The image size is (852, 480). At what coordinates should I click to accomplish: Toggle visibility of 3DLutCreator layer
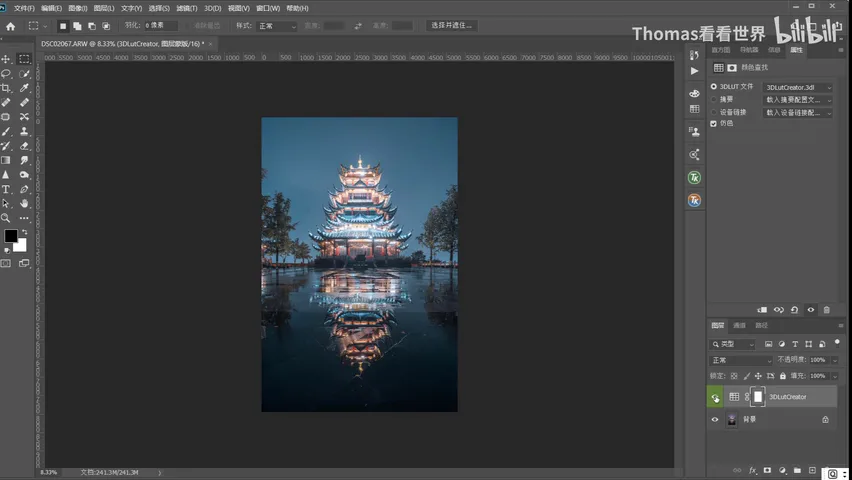(x=715, y=397)
